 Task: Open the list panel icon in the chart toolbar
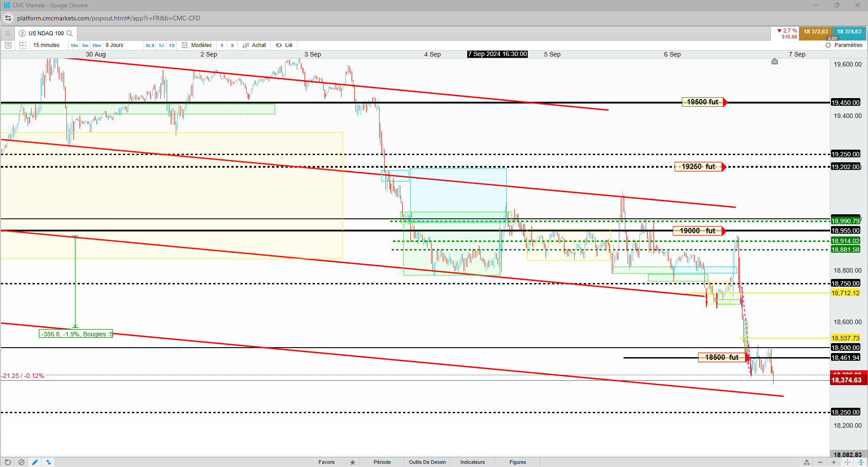(8, 45)
